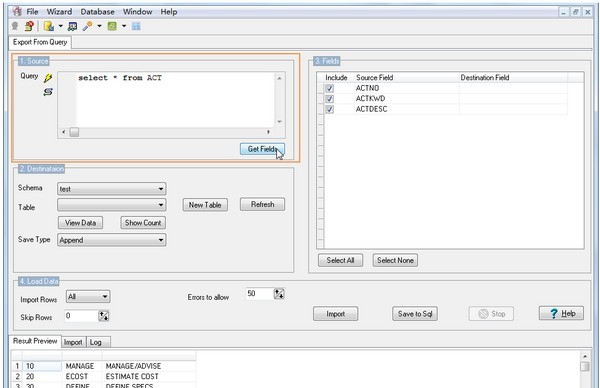
Task: Click the blue tiled windows toolbar icon
Action: pos(136,26)
